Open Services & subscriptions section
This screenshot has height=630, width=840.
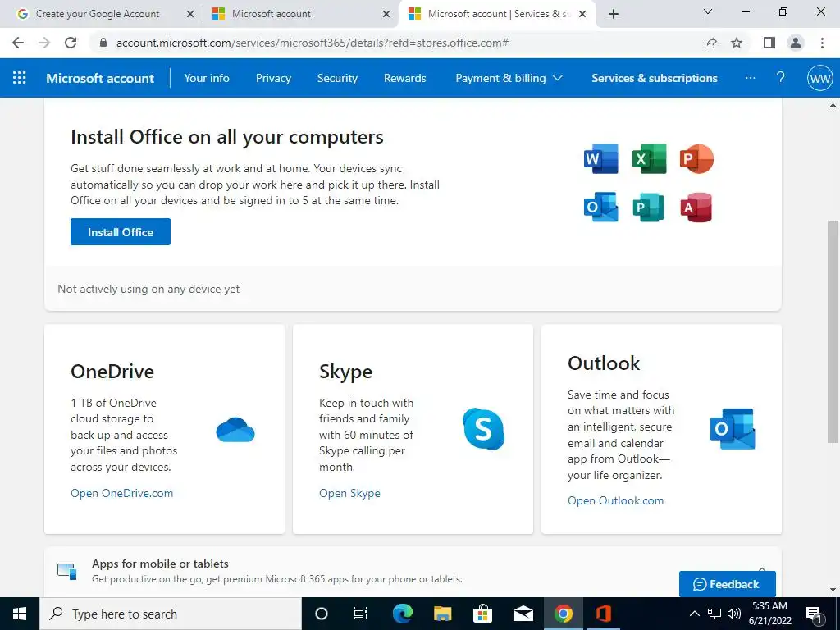654,78
